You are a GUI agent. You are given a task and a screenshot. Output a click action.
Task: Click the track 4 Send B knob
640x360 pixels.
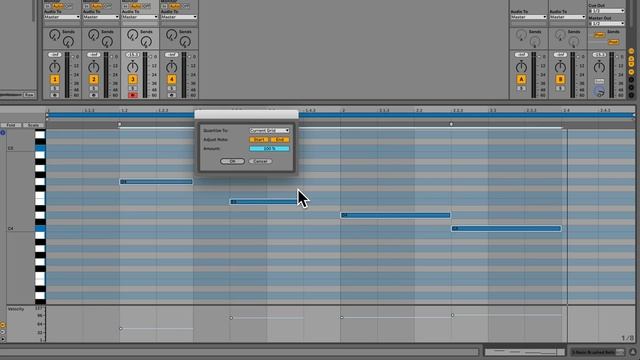point(185,41)
